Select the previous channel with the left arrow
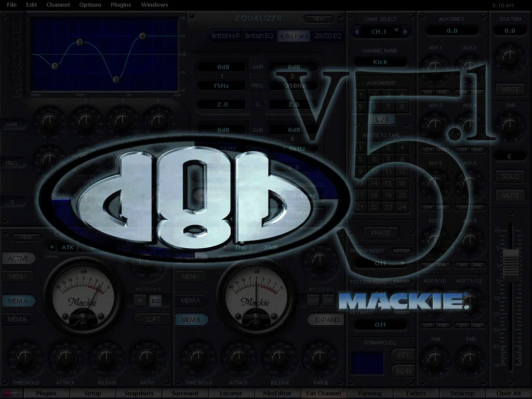The height and width of the screenshot is (399, 532). click(356, 32)
